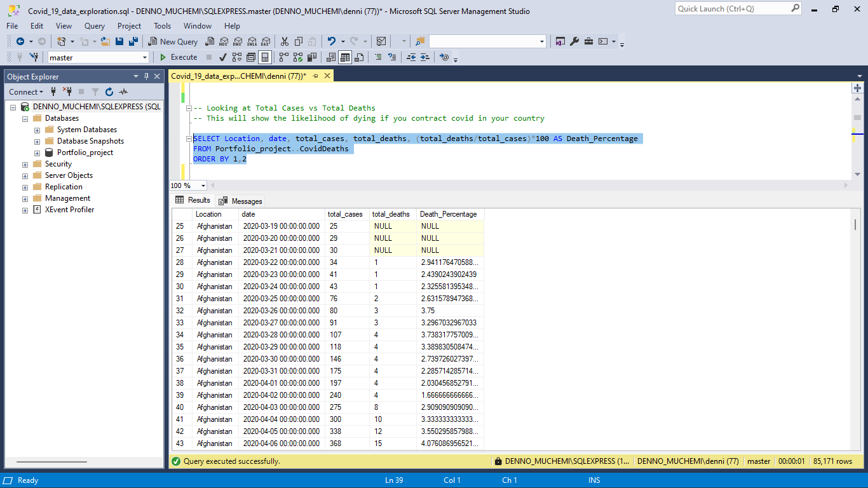
Task: Open a new XMLA query
Action: point(252,41)
